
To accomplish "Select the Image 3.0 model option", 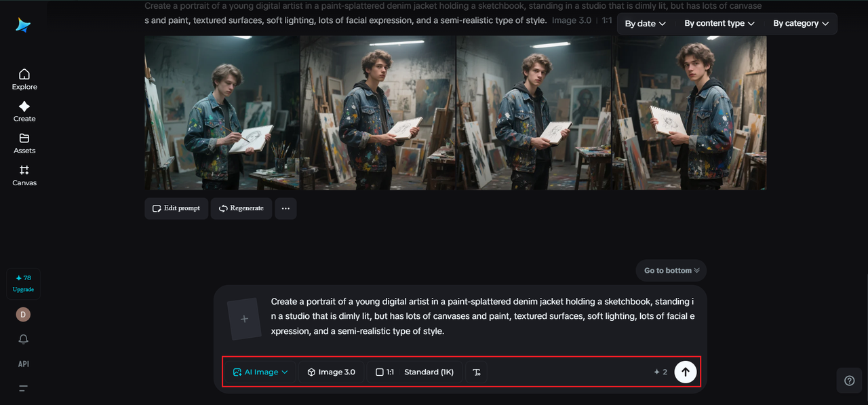I will 331,372.
